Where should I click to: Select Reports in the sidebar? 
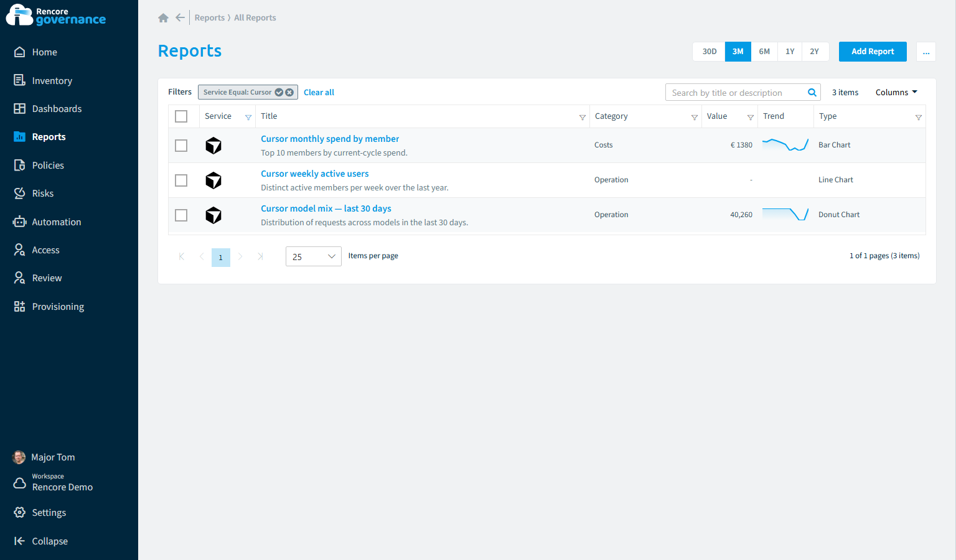pos(49,137)
